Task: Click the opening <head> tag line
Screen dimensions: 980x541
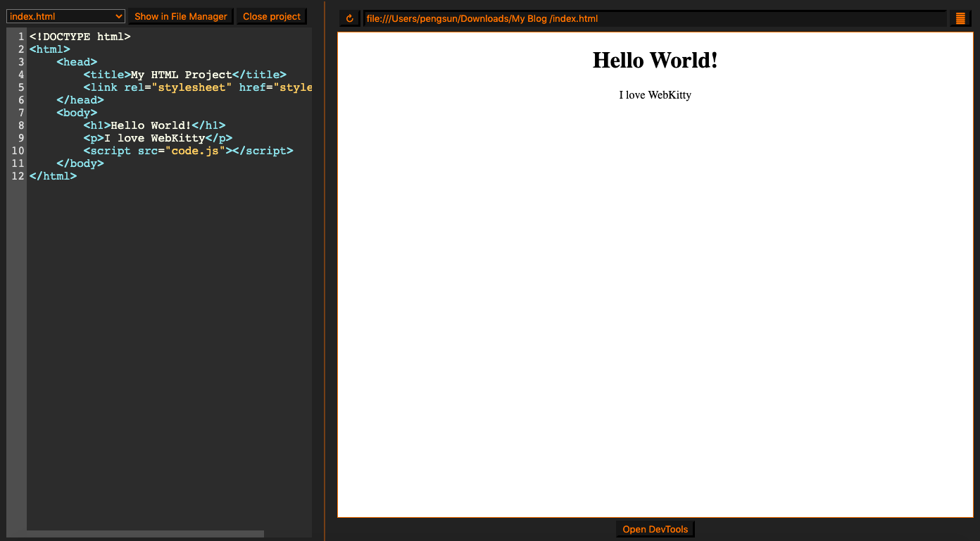Action: [77, 62]
